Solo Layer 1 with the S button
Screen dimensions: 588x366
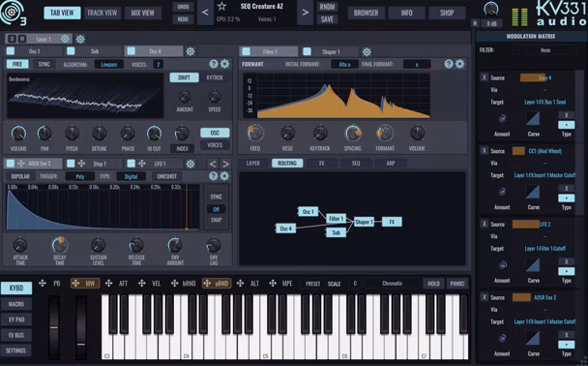(12, 39)
